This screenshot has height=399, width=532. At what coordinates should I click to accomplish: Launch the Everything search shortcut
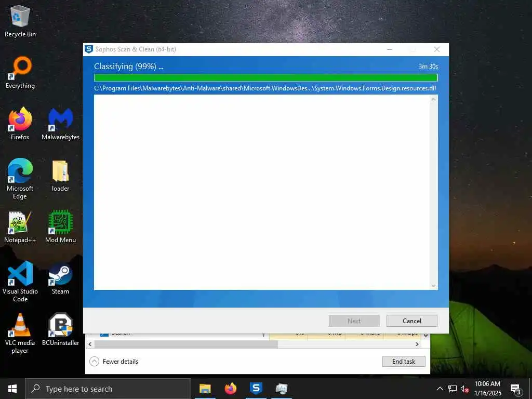point(20,73)
